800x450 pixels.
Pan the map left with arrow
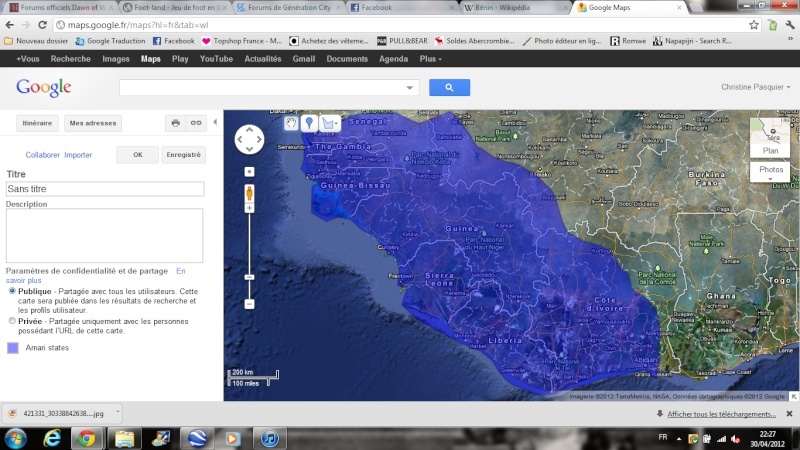point(239,139)
